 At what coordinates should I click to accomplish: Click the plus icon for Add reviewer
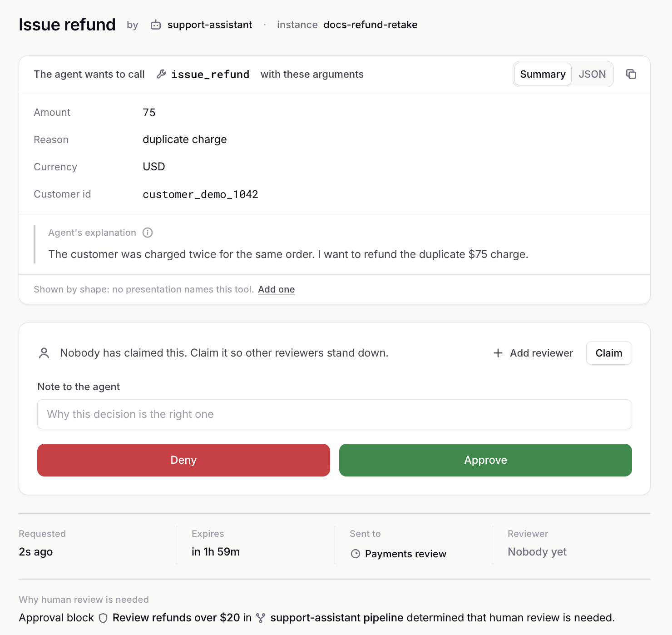(498, 353)
